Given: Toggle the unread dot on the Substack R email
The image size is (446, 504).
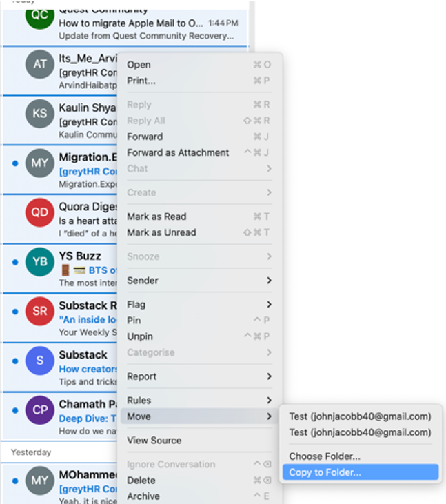Looking at the screenshot, I should [15, 312].
